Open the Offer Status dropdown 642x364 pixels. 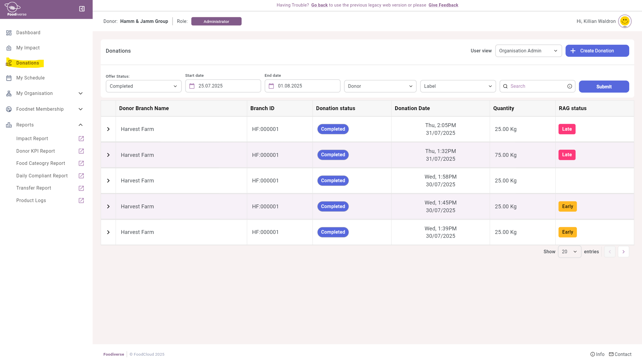144,86
